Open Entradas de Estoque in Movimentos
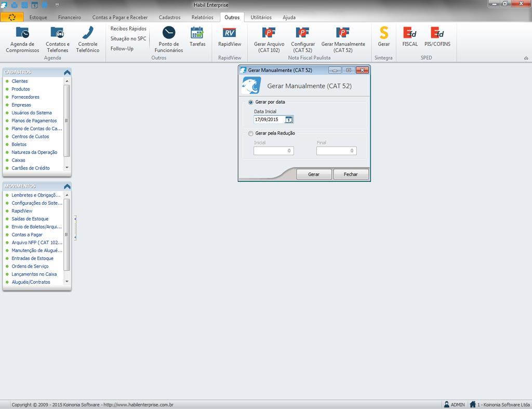 tap(33, 258)
